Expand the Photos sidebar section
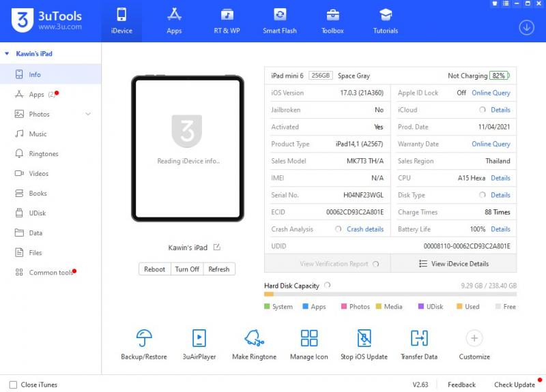 tap(88, 115)
